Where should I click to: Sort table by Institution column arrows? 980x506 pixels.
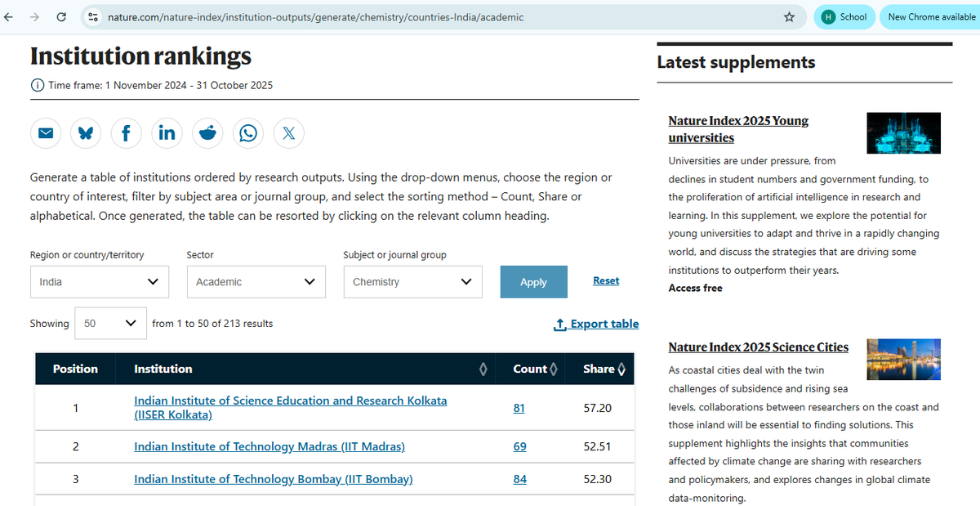483,369
